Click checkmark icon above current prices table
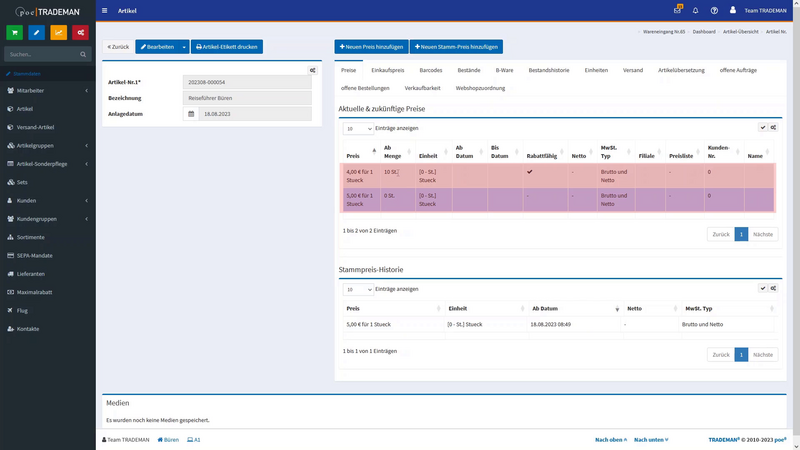Screen dimensions: 800x450 pyautogui.click(x=763, y=128)
